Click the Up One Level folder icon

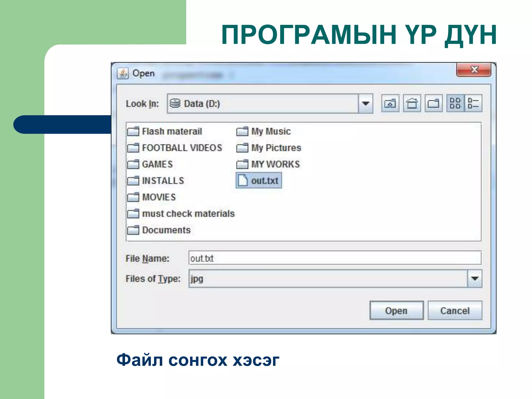click(x=390, y=103)
